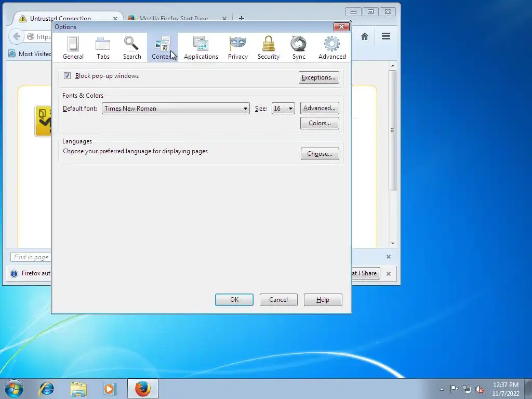
Task: Click the Find in page field
Action: click(31, 257)
